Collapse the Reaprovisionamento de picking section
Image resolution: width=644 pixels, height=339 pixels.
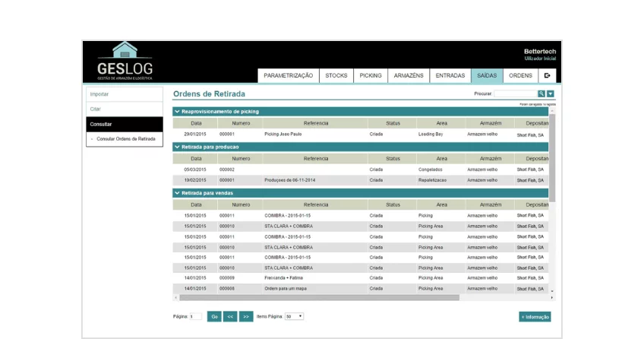(177, 112)
